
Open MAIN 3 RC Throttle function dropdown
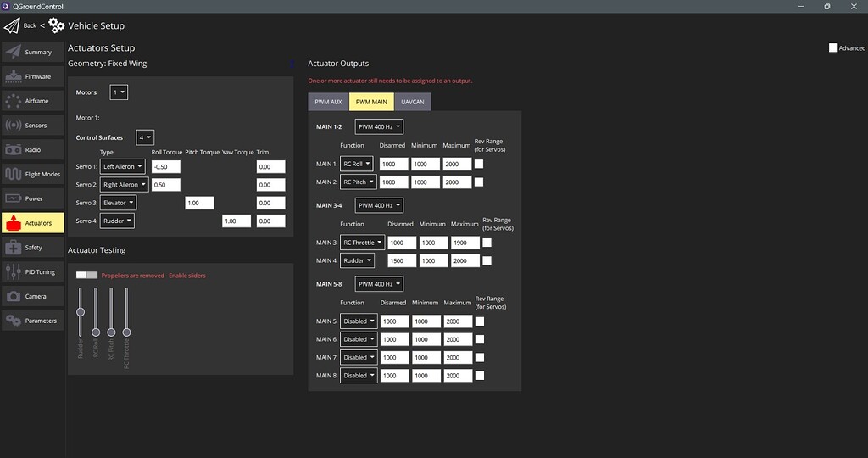tap(362, 243)
